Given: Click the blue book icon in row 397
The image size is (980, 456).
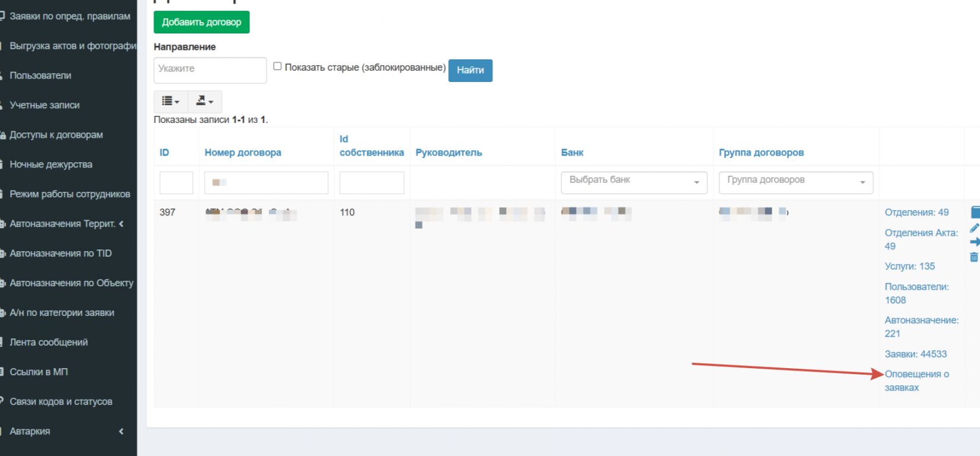Looking at the screenshot, I should pyautogui.click(x=975, y=213).
